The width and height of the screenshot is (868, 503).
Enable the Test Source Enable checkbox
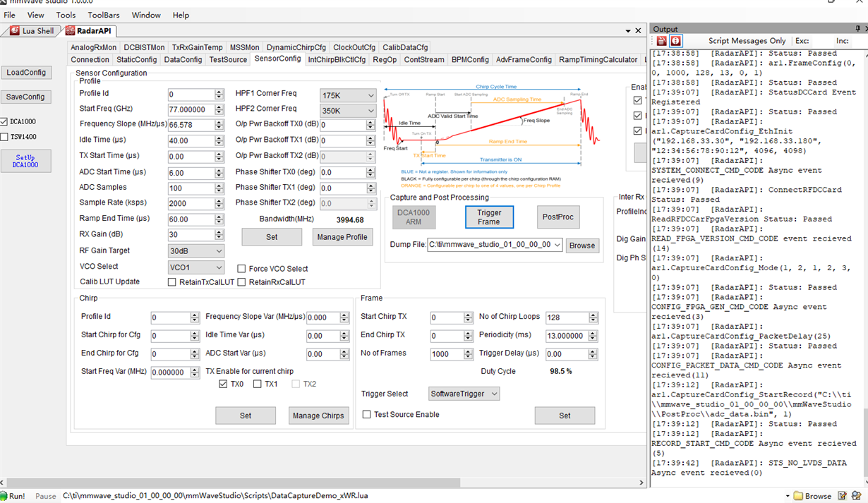pos(366,415)
